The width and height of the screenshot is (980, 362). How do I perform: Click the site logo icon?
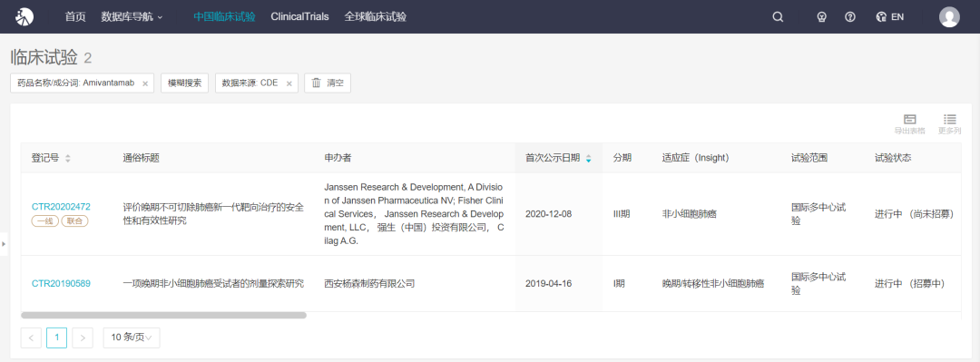point(25,17)
